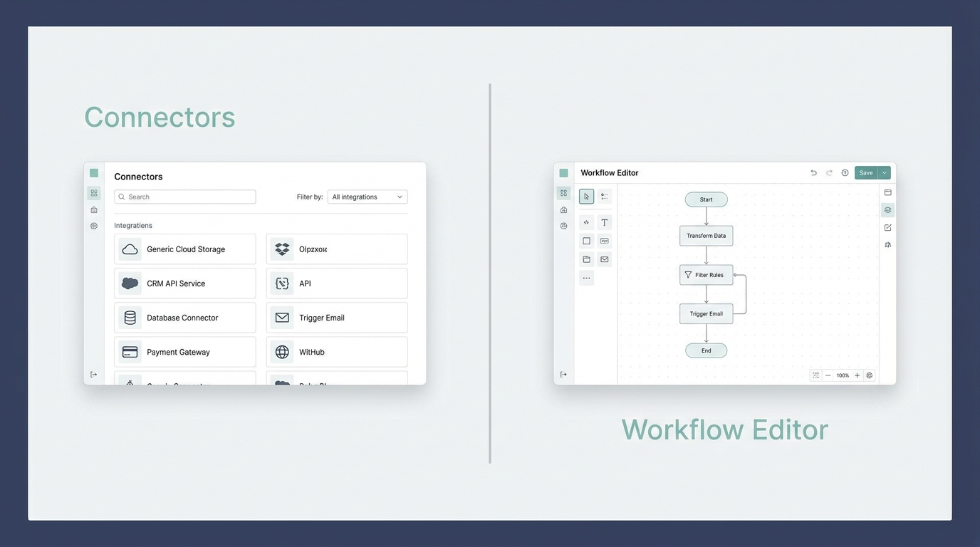This screenshot has width=980, height=547.
Task: Open the dashboard grid icon in Connectors sidebar
Action: tap(94, 193)
